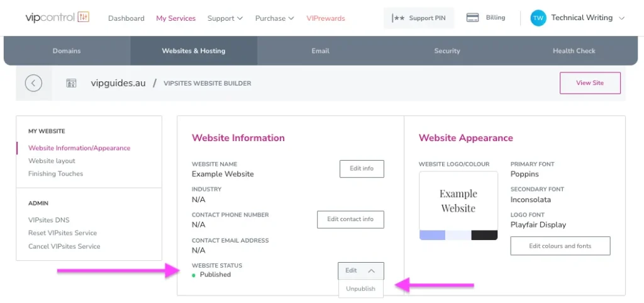Image resolution: width=644 pixels, height=303 pixels.
Task: Click the Support PIN button
Action: pyautogui.click(x=419, y=18)
